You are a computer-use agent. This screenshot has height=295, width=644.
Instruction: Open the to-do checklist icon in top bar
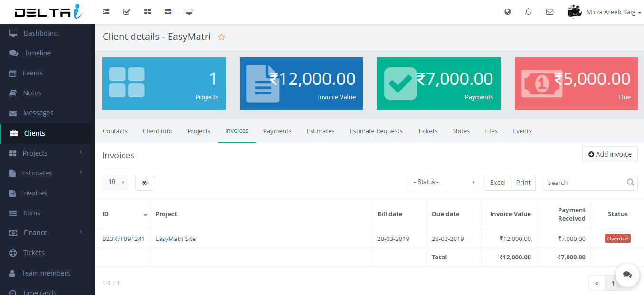point(127,12)
